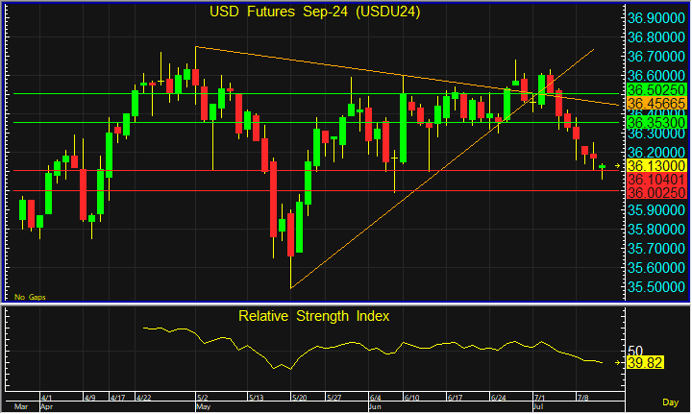Image resolution: width=692 pixels, height=414 pixels.
Task: Click the current price 36.13000 label
Action: coord(655,165)
